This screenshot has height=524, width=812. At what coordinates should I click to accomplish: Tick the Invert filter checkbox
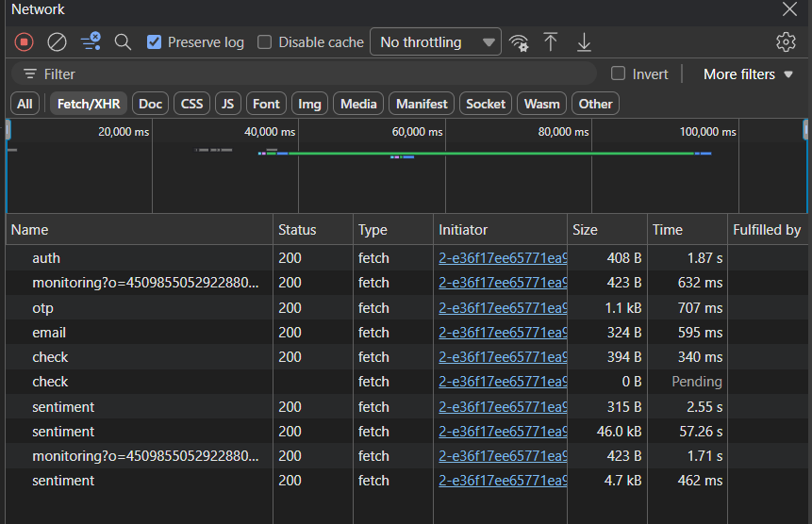point(619,74)
